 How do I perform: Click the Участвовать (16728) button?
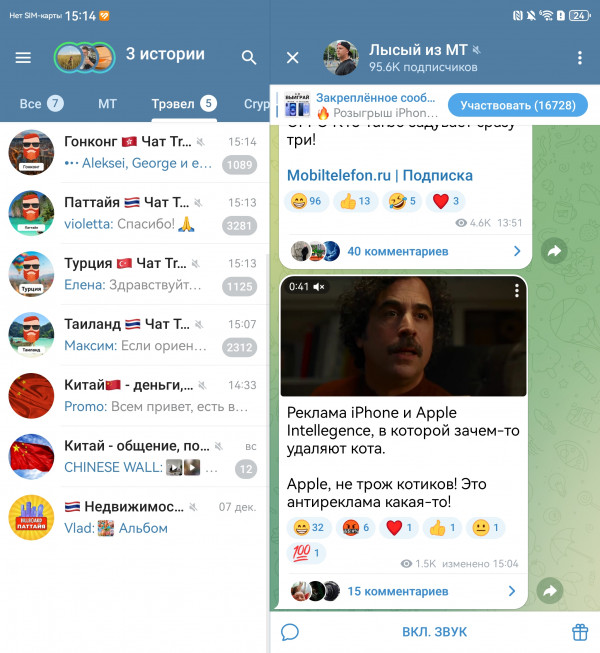518,105
